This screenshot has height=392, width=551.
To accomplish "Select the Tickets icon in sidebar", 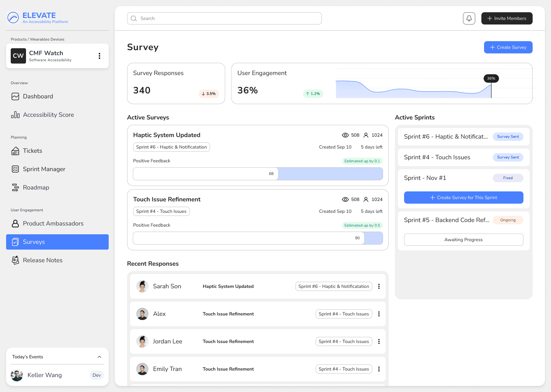I will (x=15, y=151).
